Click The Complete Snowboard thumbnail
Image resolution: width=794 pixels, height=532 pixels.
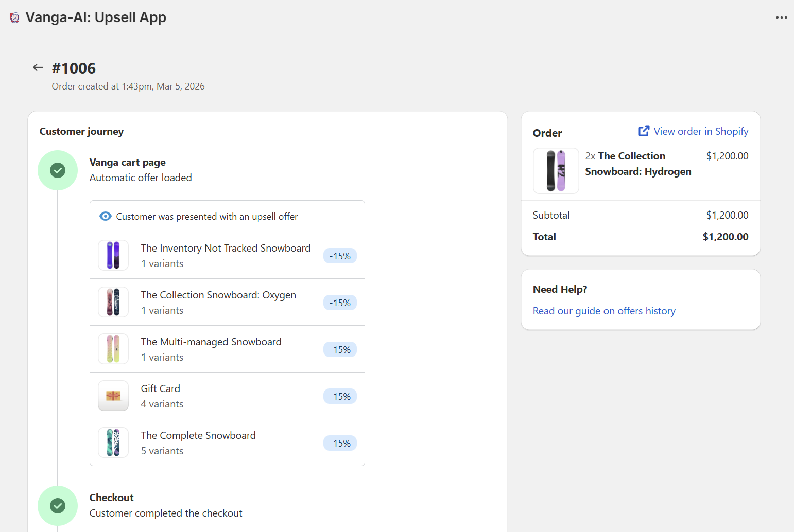tap(113, 442)
